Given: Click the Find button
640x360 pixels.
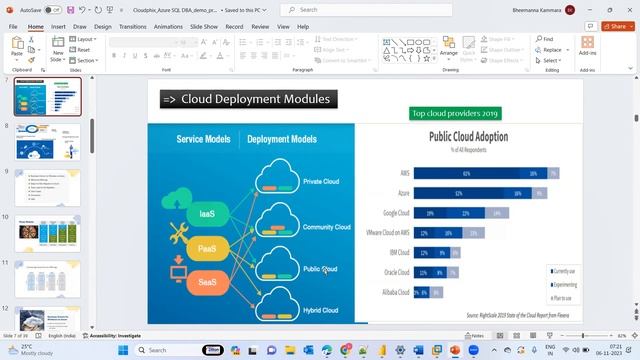Looking at the screenshot, I should [x=544, y=39].
